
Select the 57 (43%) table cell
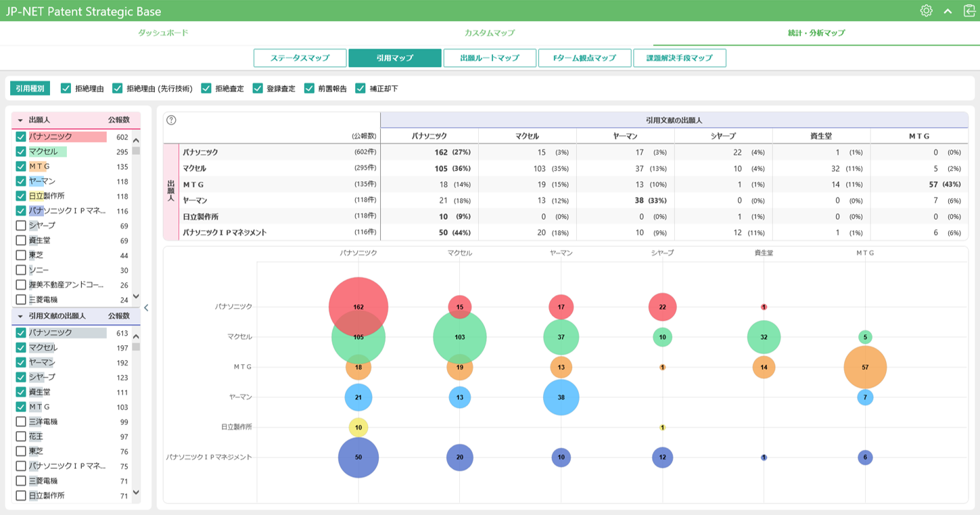(919, 184)
